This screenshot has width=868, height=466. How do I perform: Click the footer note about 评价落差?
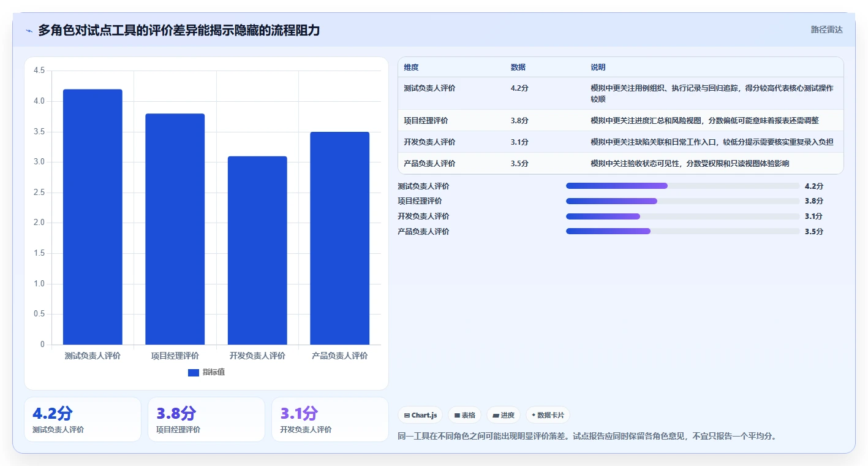point(587,437)
